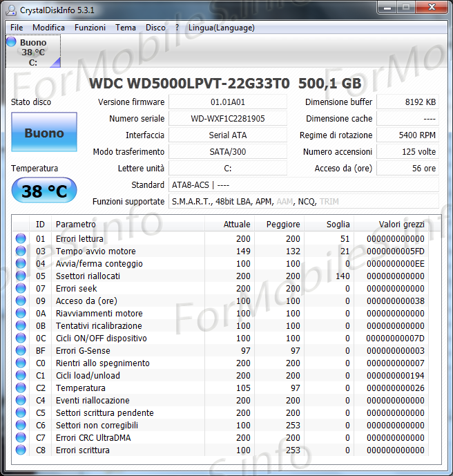Click status orb for Errori CRC UltraDMA
Image resolution: width=453 pixels, height=476 pixels.
pyautogui.click(x=21, y=438)
